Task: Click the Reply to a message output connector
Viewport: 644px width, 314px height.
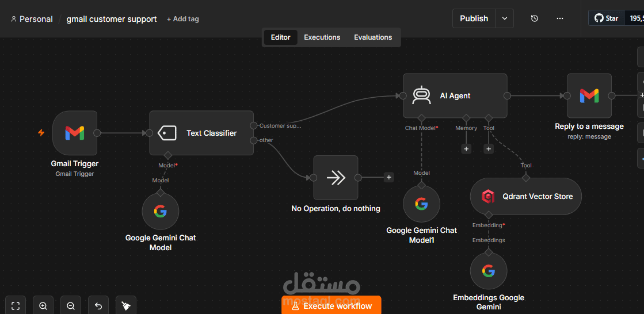Action: [x=612, y=95]
